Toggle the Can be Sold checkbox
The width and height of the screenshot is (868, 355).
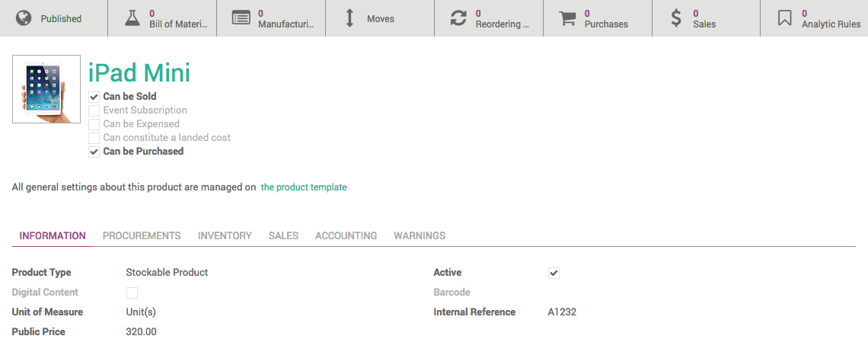[x=94, y=97]
